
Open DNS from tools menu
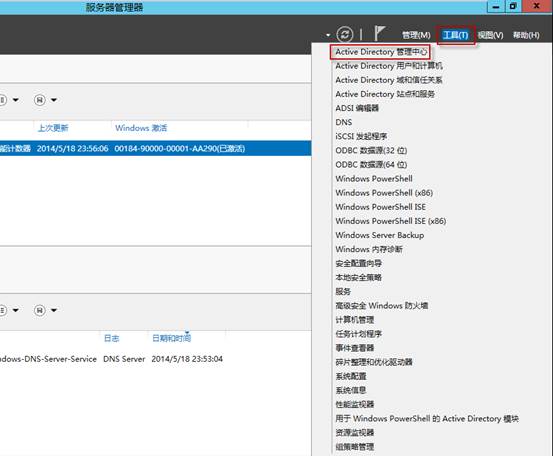point(344,122)
